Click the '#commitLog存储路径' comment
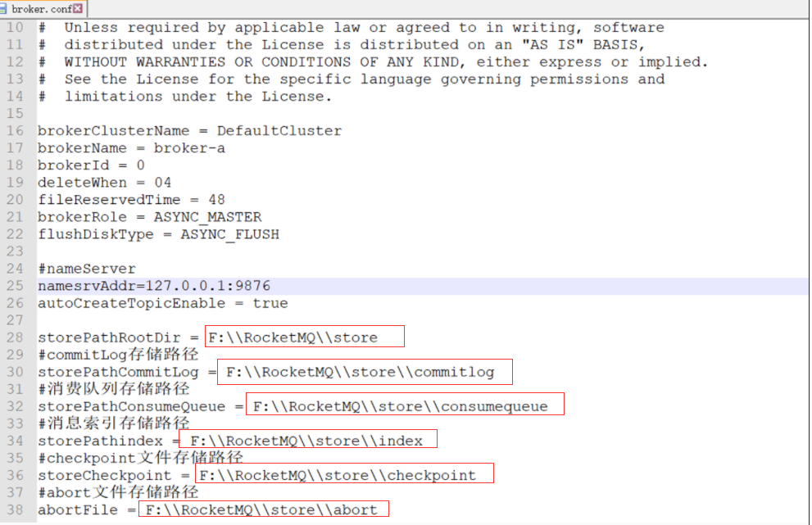The width and height of the screenshot is (812, 525). [x=118, y=355]
